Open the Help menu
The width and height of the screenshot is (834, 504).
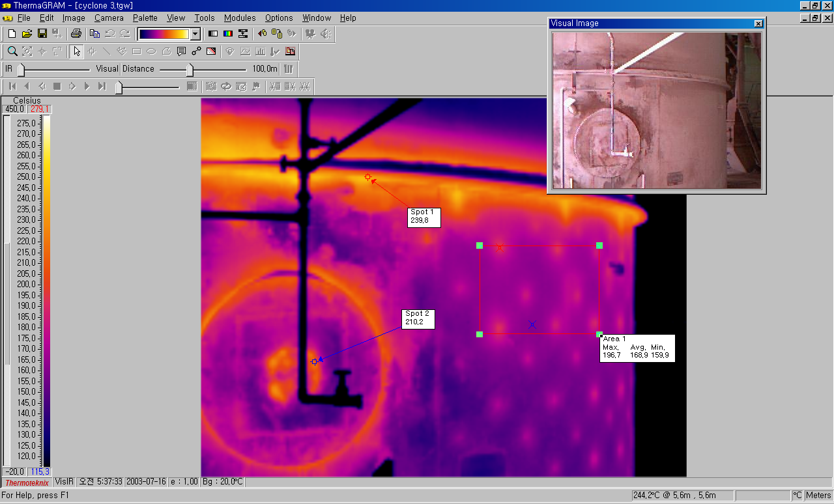click(x=348, y=18)
